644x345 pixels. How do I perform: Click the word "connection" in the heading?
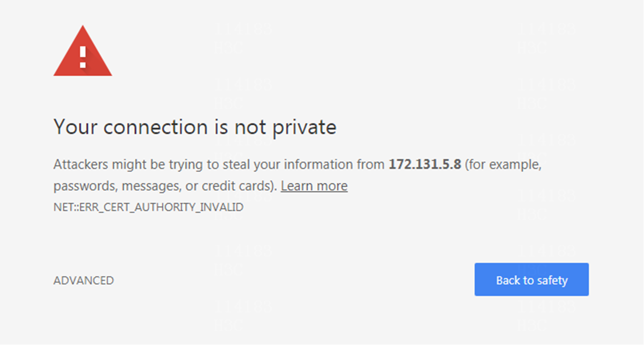[156, 127]
